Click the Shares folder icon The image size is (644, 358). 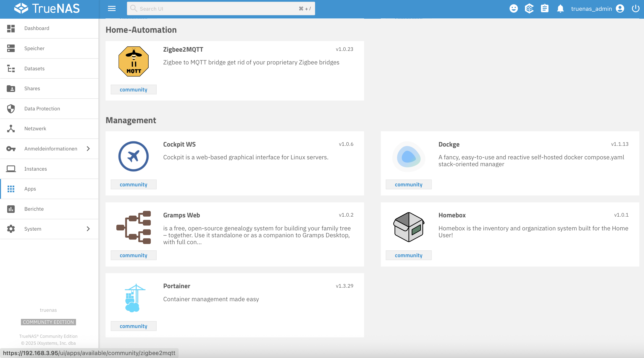[11, 89]
